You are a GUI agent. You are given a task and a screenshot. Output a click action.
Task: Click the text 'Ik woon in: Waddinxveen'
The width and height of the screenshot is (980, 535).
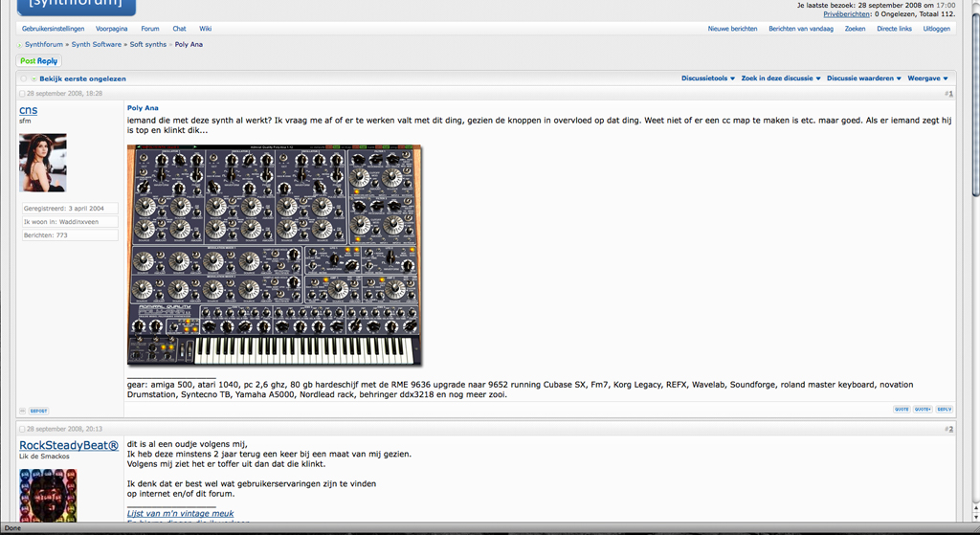(61, 222)
